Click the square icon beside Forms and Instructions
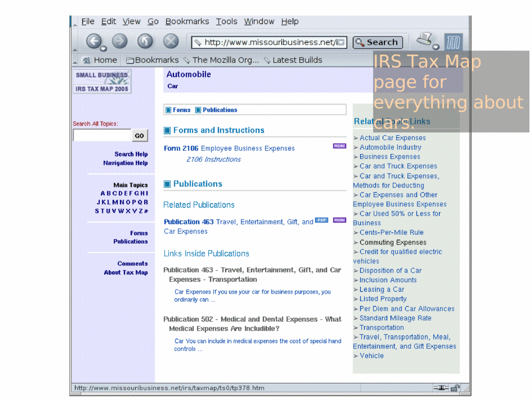 click(167, 131)
